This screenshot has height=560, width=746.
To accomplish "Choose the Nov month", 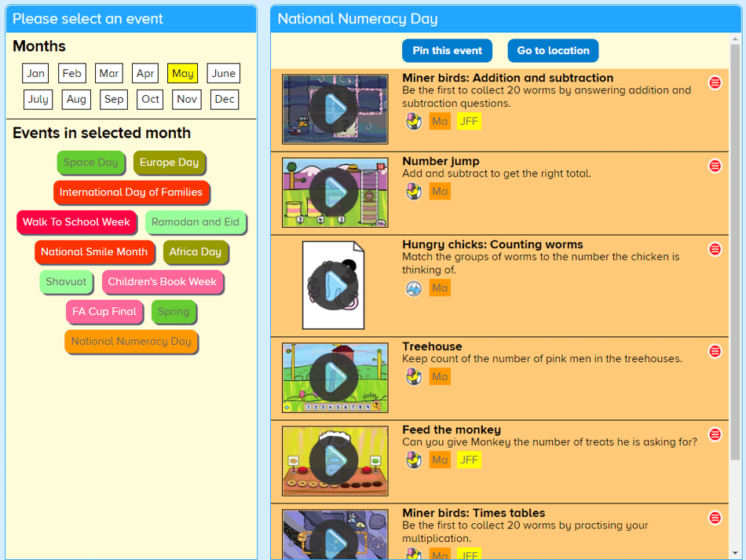I will (187, 100).
